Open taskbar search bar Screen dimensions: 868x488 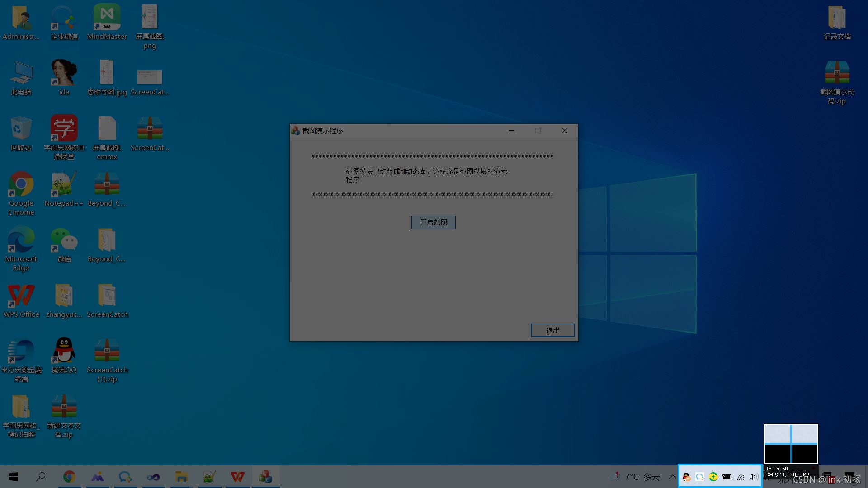(41, 476)
